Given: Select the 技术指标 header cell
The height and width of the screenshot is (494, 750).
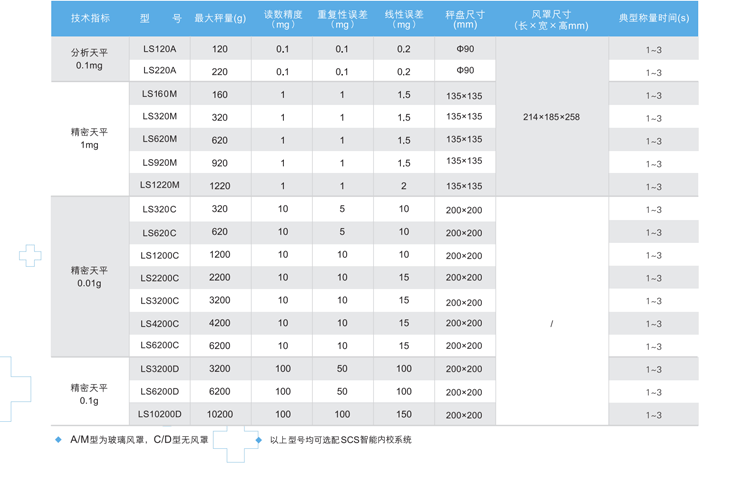Looking at the screenshot, I should (91, 19).
